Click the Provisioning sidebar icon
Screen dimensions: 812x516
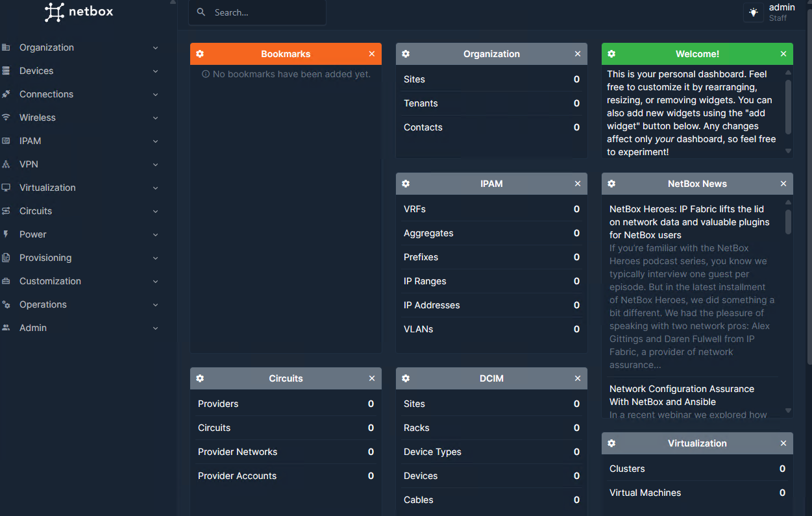pyautogui.click(x=6, y=258)
